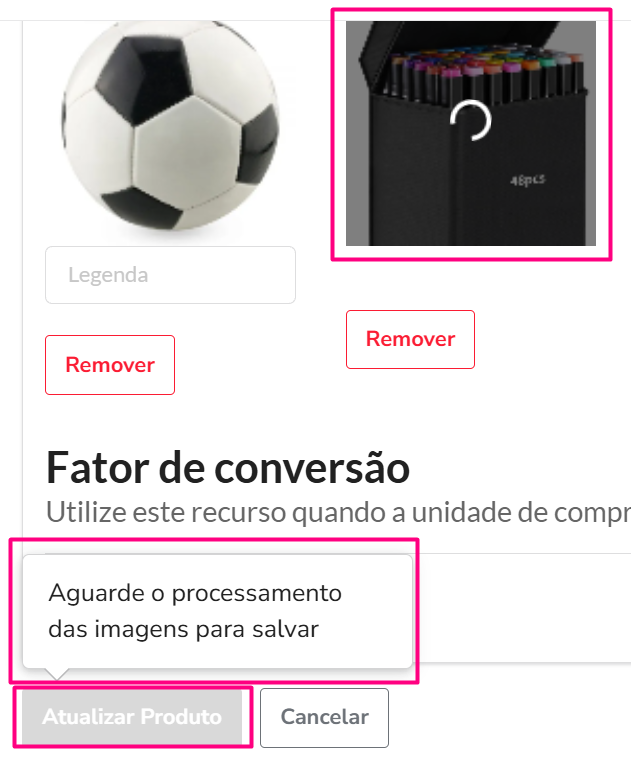Click blank area between the Remover buttons
The height and width of the screenshot is (776, 631).
point(260,352)
